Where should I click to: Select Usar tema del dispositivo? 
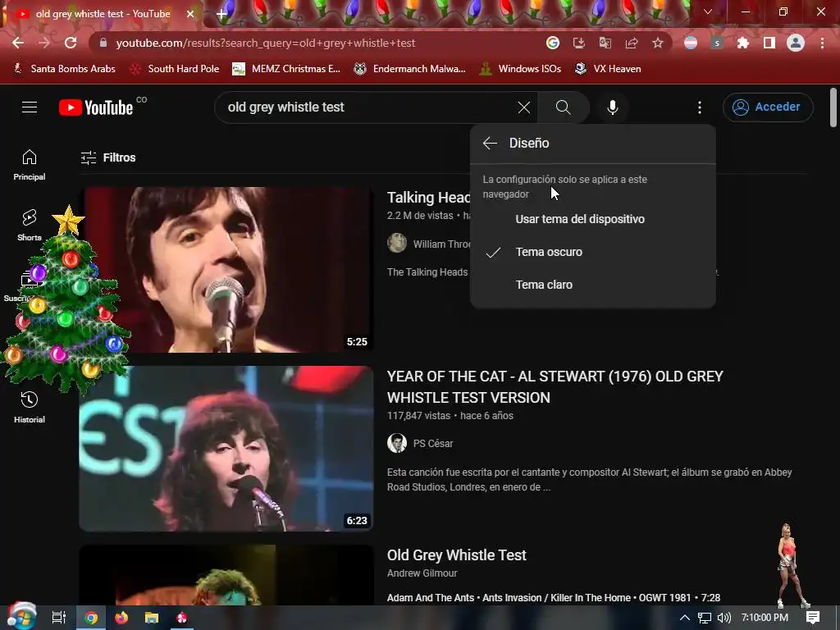593,219
